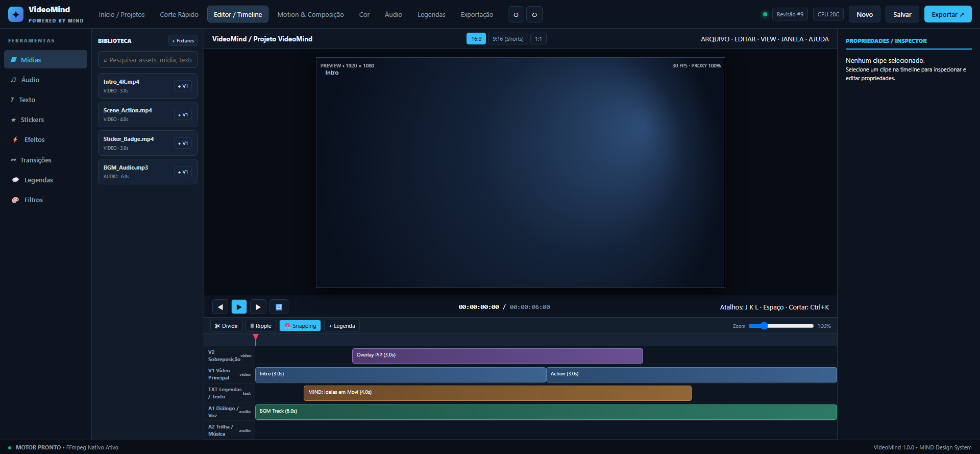Image resolution: width=980 pixels, height=454 pixels.
Task: Select the 1:1 aspect ratio
Action: point(538,39)
